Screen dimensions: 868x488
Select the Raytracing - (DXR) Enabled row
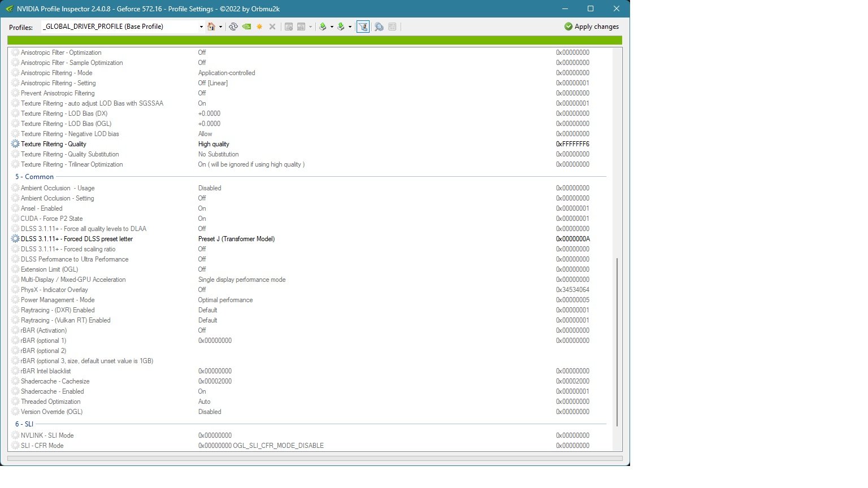(x=310, y=310)
